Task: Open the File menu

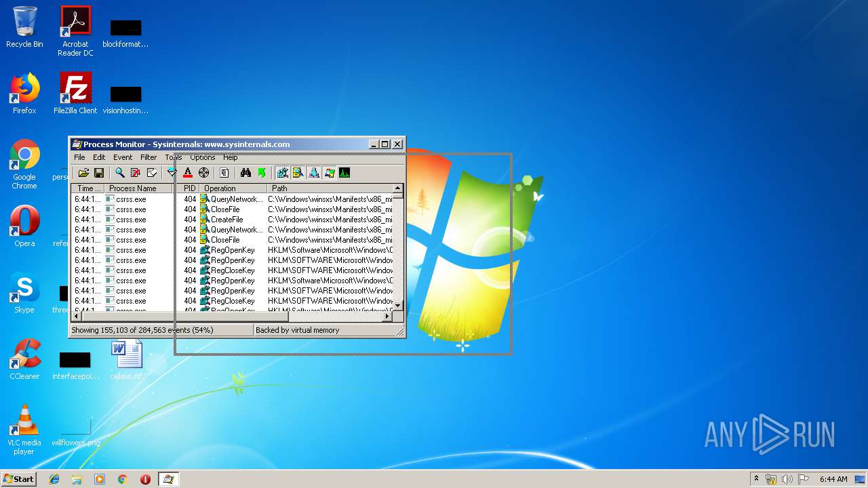Action: pyautogui.click(x=79, y=157)
